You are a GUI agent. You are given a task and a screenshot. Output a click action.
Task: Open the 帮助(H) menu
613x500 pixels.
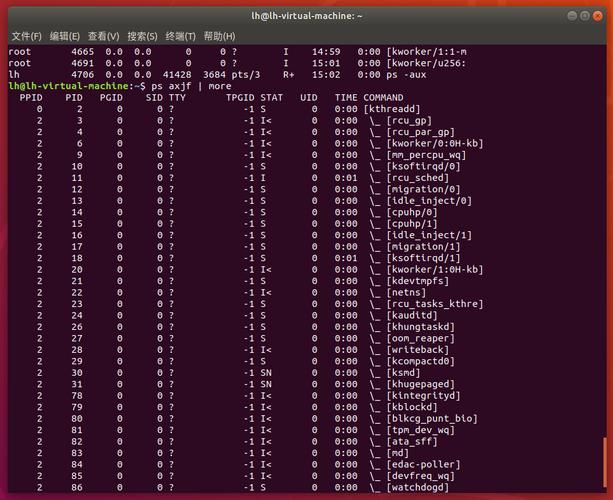pos(220,36)
